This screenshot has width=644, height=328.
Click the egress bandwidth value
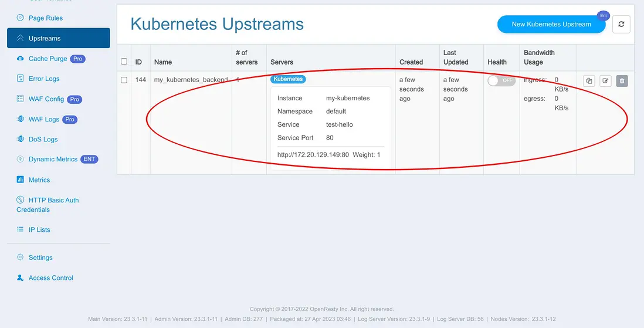click(561, 103)
